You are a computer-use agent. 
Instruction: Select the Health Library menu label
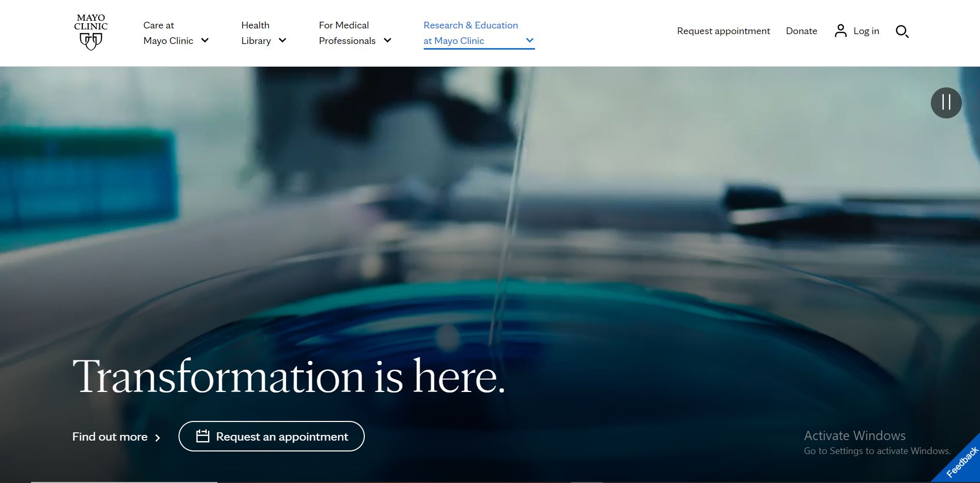pyautogui.click(x=256, y=33)
